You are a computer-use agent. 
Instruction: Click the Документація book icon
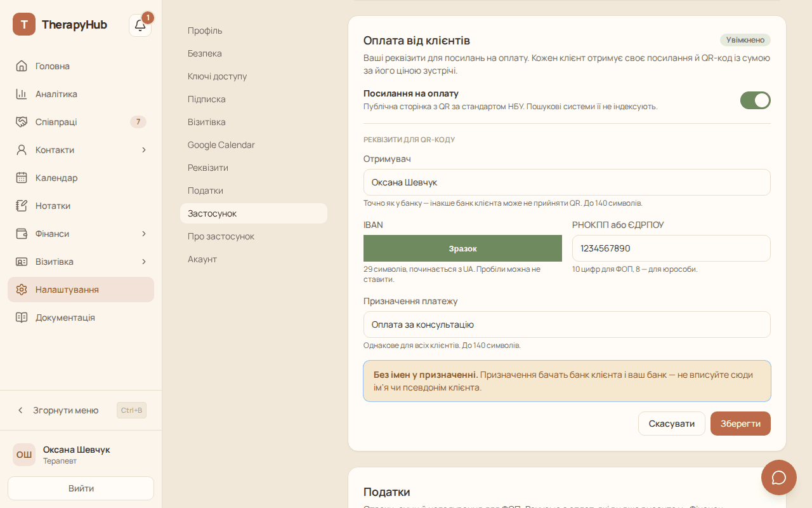22,317
